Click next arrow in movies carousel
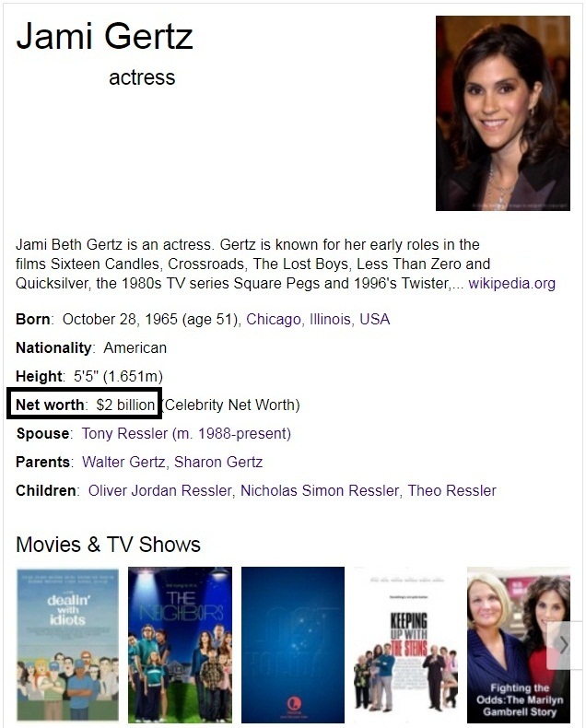 (564, 645)
